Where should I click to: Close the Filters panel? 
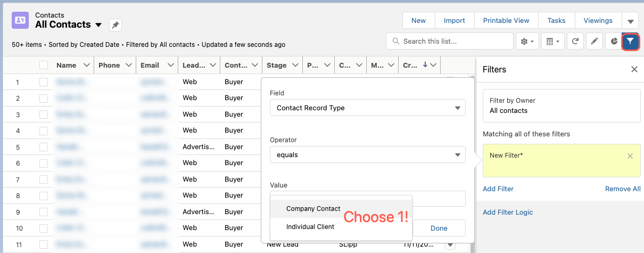point(634,69)
